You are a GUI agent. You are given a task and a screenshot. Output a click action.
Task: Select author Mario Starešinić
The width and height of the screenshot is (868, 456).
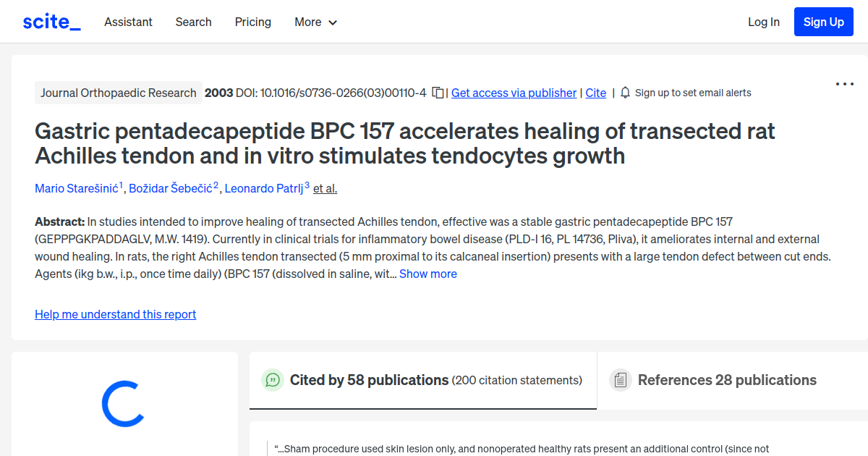pos(76,188)
